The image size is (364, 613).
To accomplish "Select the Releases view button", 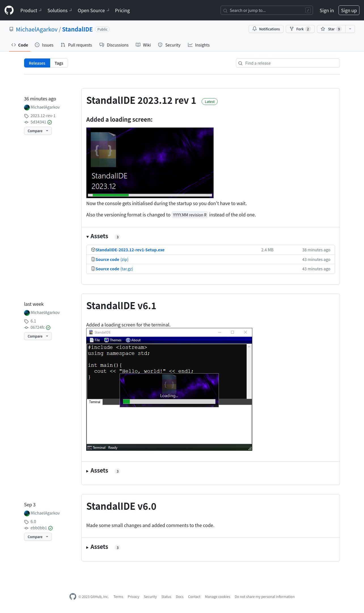I will coord(37,63).
